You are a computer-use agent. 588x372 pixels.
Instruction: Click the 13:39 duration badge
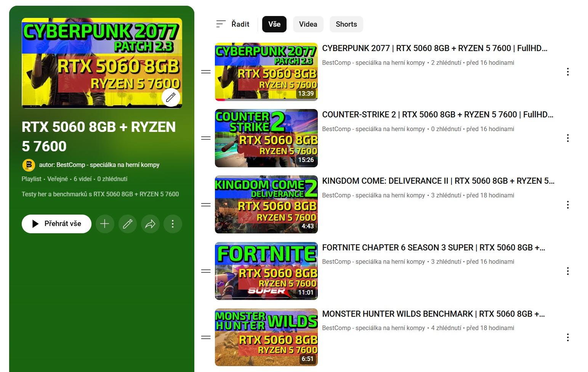point(306,93)
